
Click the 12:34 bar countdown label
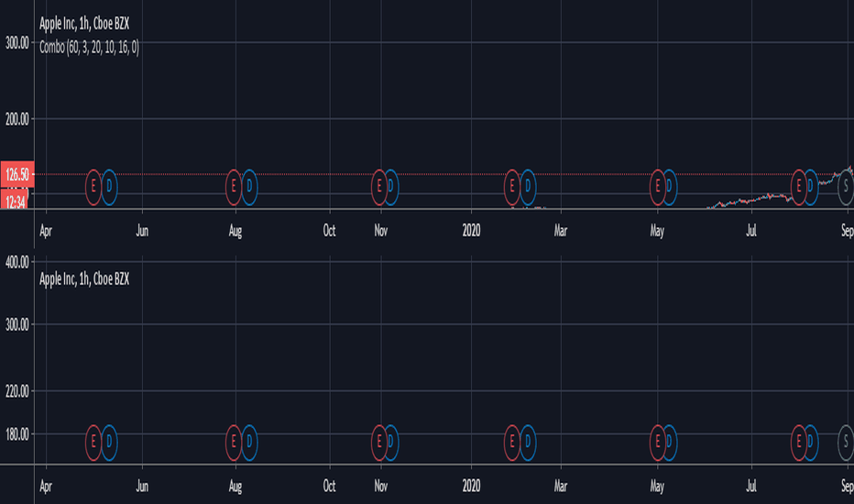pyautogui.click(x=16, y=202)
